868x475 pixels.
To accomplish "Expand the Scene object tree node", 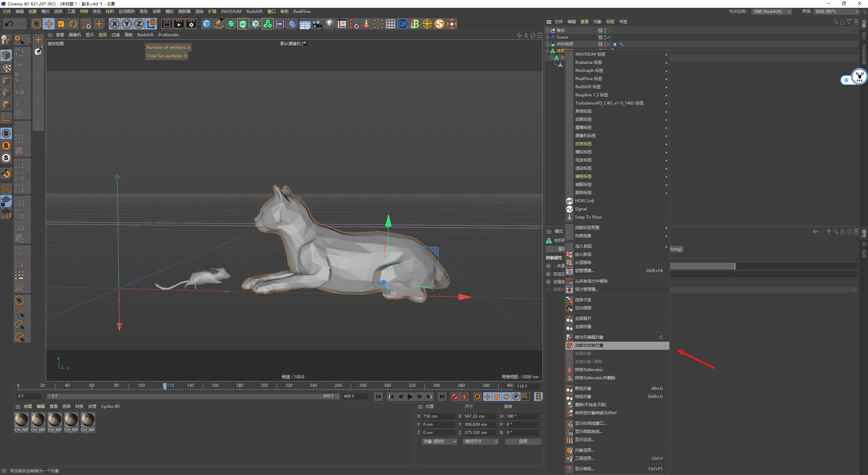I will (548, 37).
